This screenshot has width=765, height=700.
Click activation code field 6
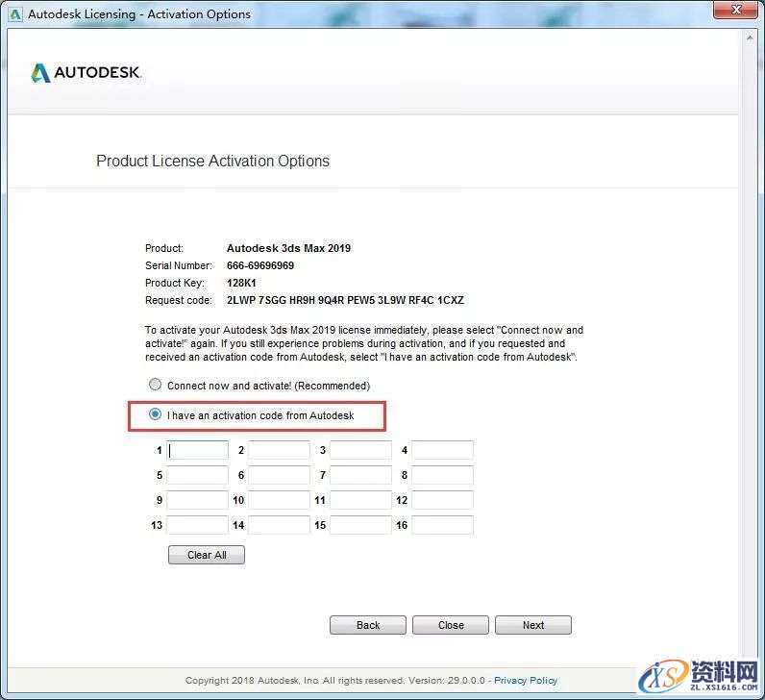coord(280,475)
